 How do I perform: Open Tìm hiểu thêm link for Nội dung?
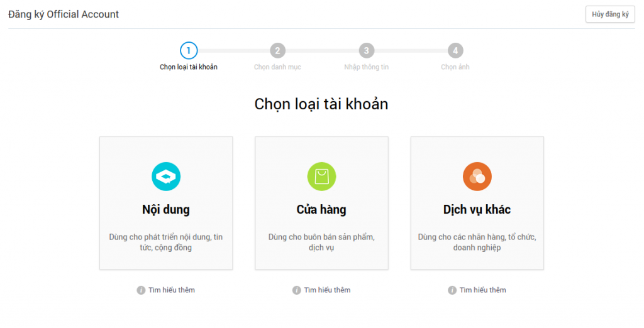172,290
